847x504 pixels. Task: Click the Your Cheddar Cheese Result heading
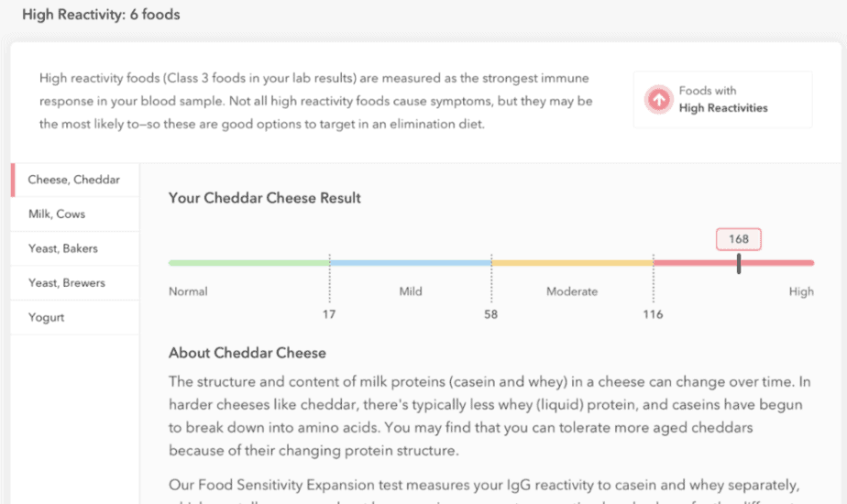(265, 198)
